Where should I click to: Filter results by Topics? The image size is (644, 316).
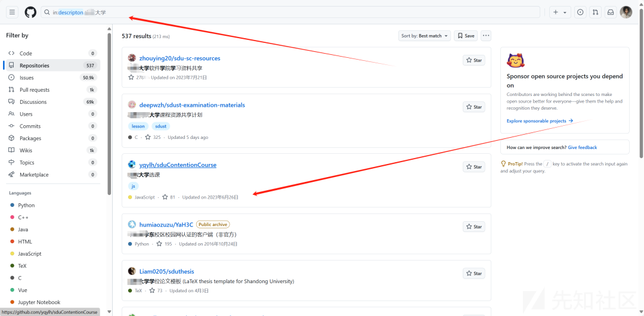[53, 162]
